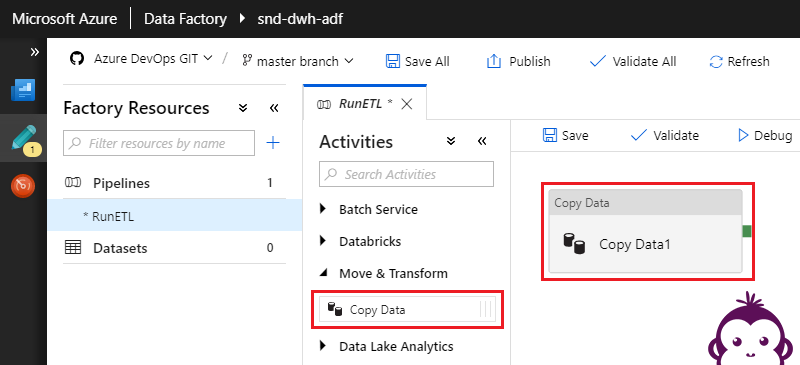The width and height of the screenshot is (800, 365).
Task: Click Save in the pipeline toolbar
Action: pyautogui.click(x=565, y=135)
